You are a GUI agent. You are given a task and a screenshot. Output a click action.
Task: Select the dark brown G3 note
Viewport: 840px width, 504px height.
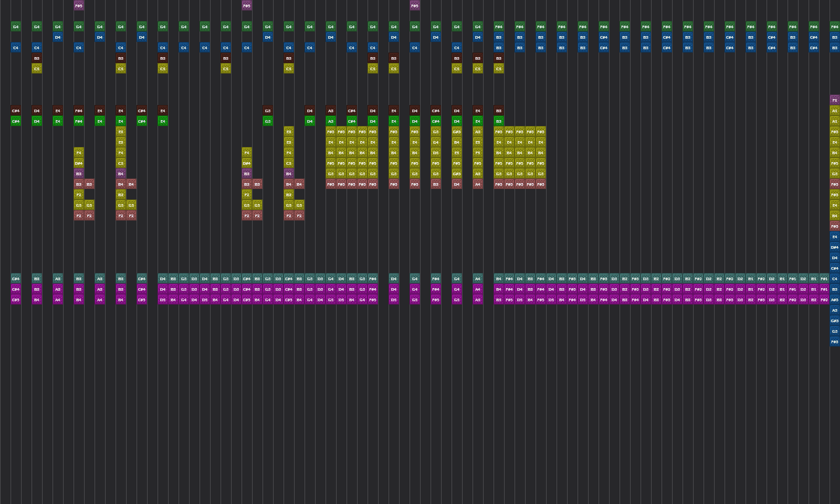[268, 110]
